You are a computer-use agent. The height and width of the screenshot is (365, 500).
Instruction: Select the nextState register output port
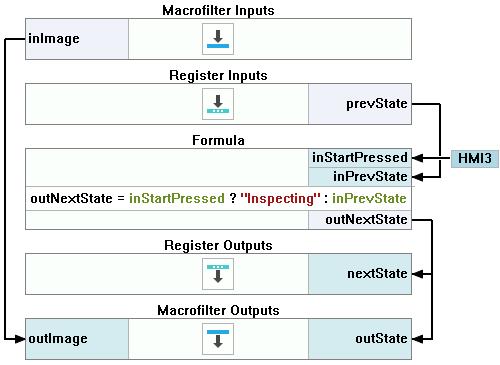(360, 274)
